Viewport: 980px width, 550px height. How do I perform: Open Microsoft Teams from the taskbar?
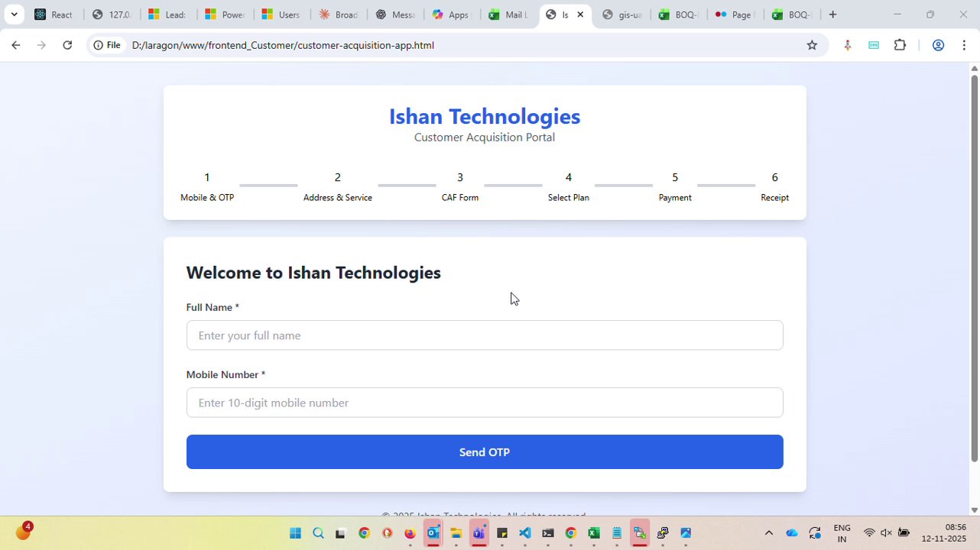tap(479, 533)
